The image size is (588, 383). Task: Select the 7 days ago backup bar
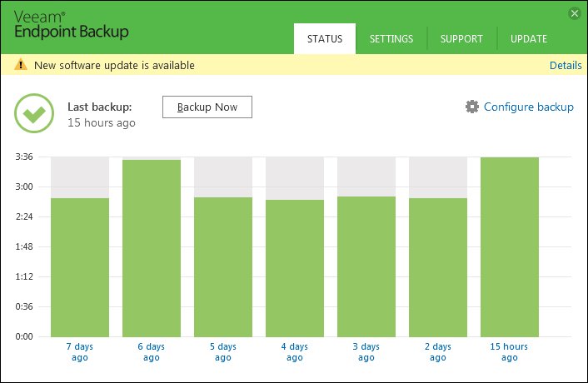click(x=80, y=267)
